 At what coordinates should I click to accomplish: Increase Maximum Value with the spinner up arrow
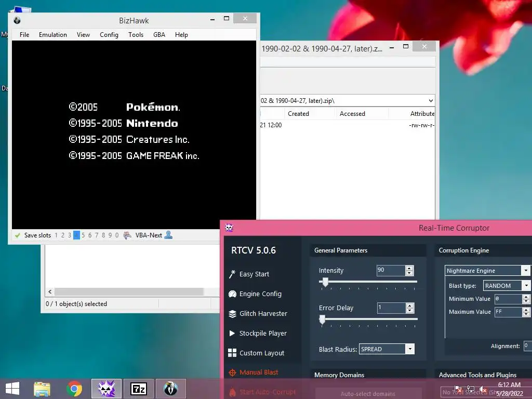point(526,310)
